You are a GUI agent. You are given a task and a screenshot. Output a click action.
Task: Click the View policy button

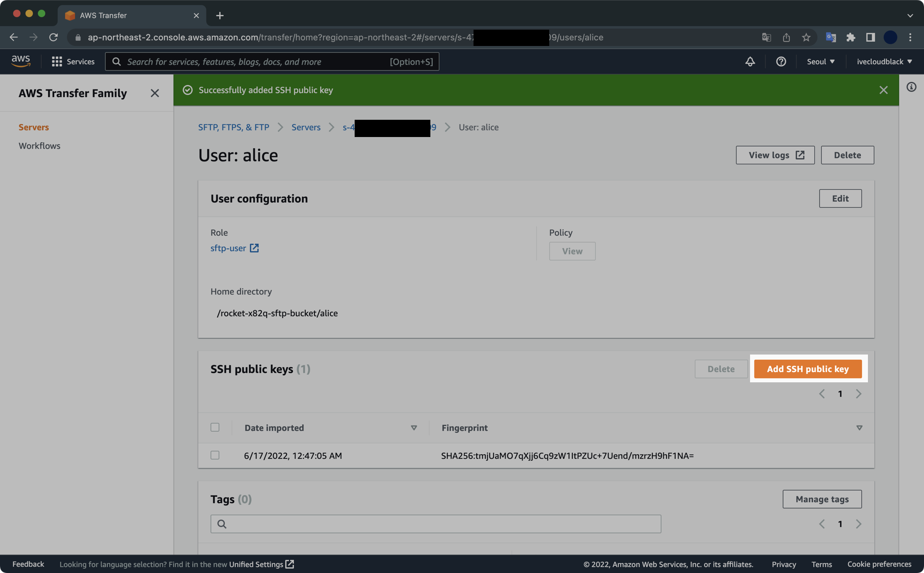click(x=572, y=251)
